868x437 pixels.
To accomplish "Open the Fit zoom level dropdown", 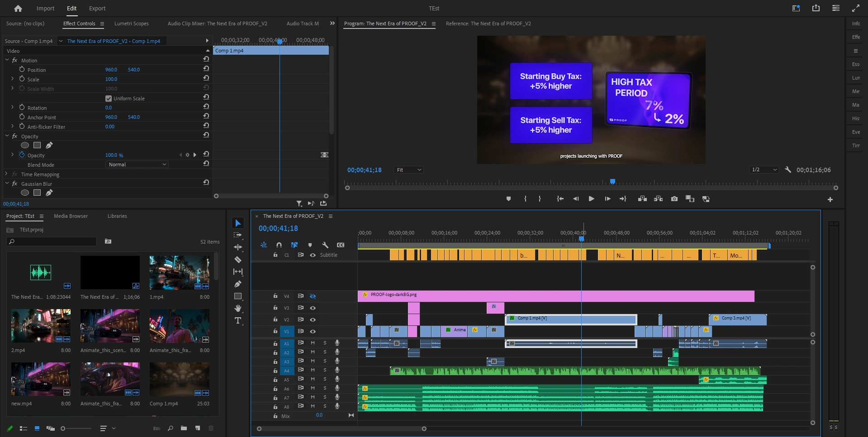I will 409,170.
